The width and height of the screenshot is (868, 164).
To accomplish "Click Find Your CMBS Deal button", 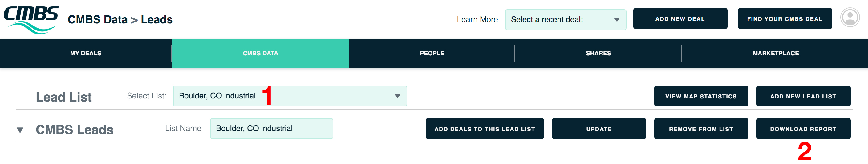I will (785, 18).
